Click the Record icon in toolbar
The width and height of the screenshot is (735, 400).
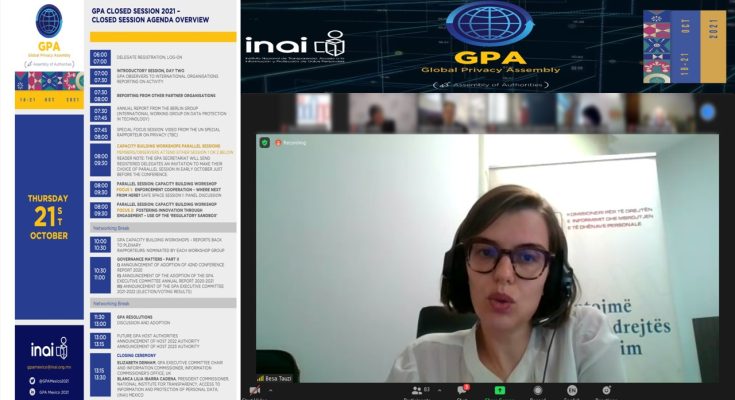(x=536, y=390)
